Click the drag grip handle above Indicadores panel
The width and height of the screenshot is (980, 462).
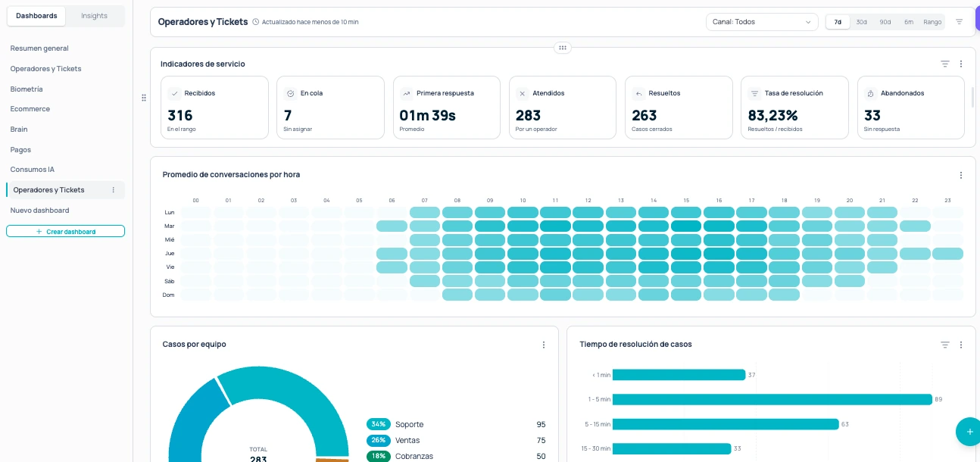pos(562,48)
